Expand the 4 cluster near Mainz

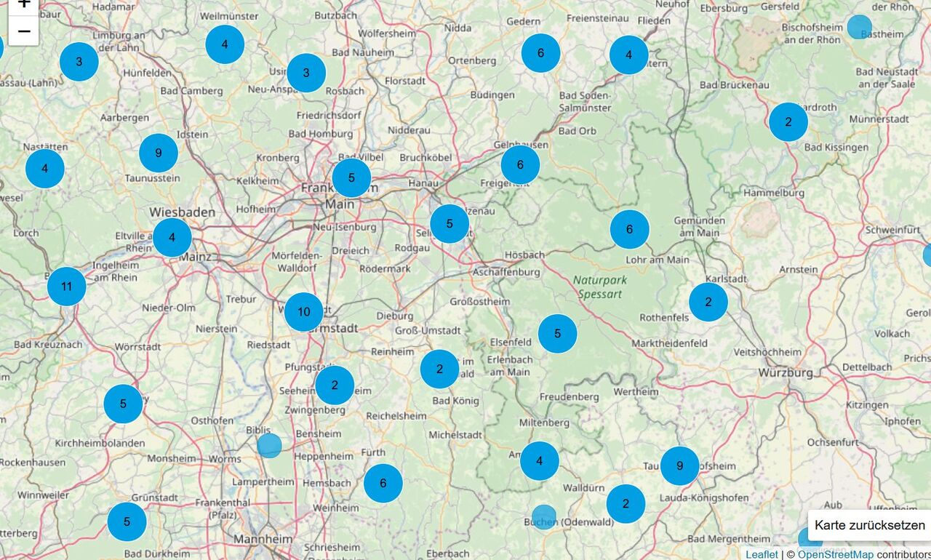click(172, 238)
